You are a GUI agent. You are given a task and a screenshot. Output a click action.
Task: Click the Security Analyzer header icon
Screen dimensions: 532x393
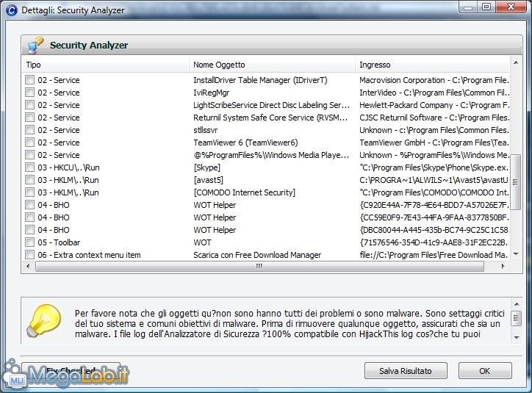coord(35,45)
